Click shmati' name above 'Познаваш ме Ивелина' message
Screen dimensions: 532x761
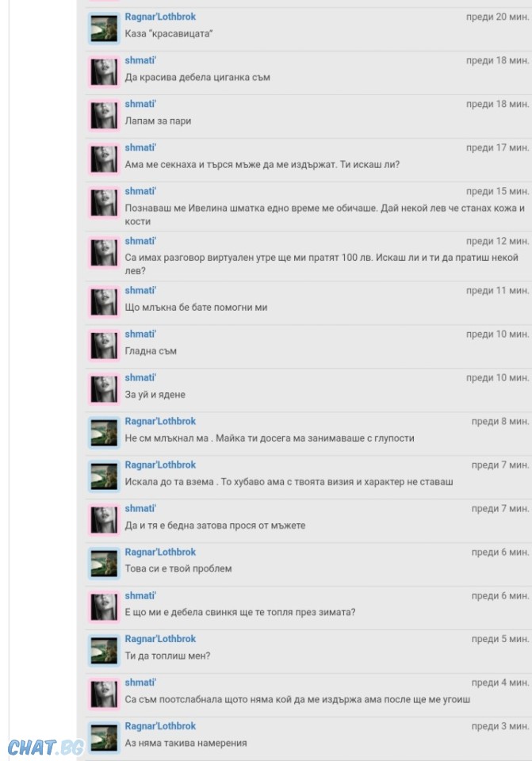point(140,191)
